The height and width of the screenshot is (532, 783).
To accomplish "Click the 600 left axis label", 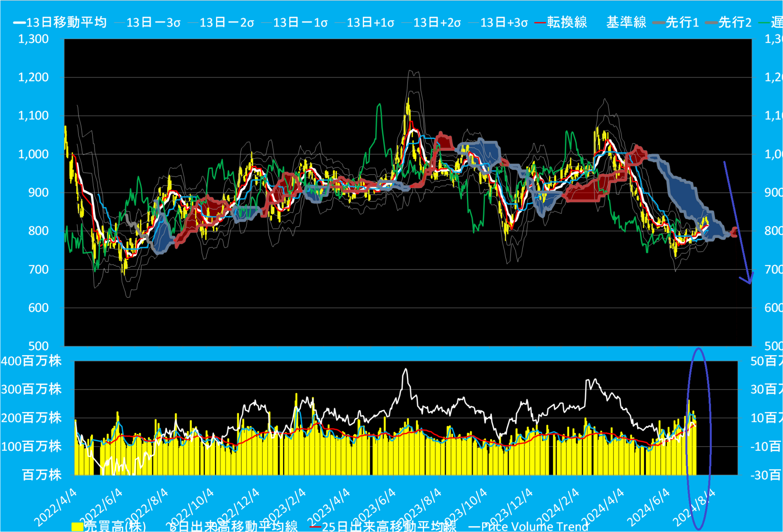I will [38, 308].
